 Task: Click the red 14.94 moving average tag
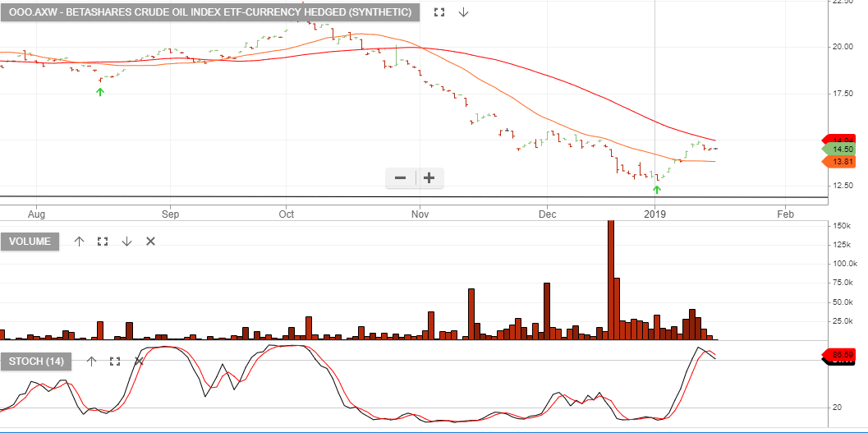[840, 140]
